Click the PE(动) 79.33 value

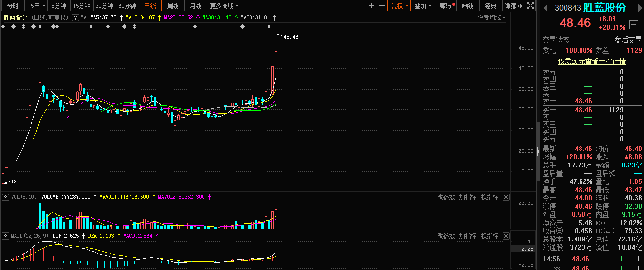[x=633, y=231]
